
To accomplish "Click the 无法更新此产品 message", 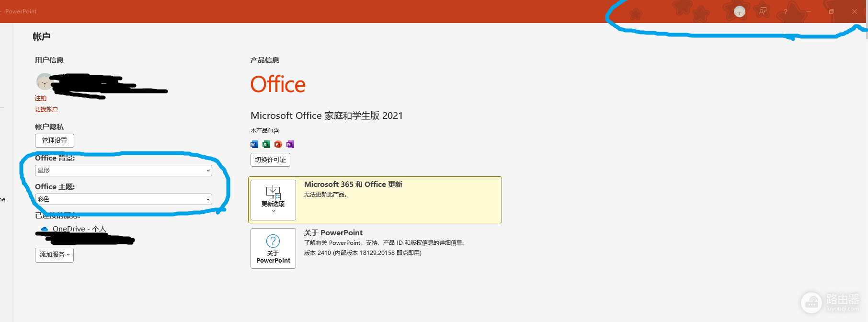I will coord(326,195).
